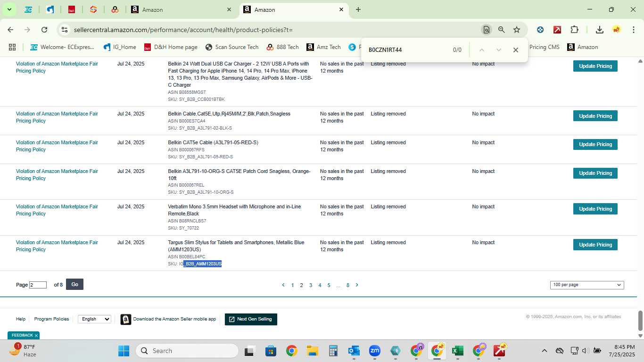Expand the tab search dropdown
644x362 pixels.
coord(9,9)
